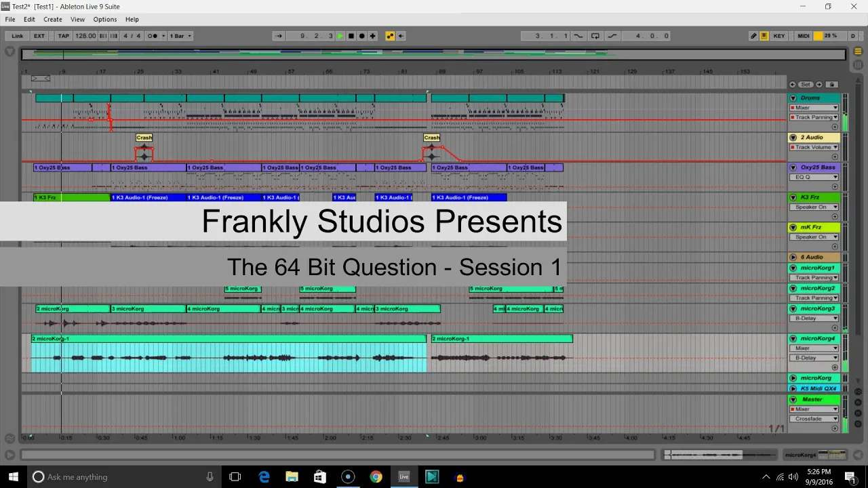Screen dimensions: 868x488
Task: Click the arrangement overview bar
Action: click(x=434, y=54)
